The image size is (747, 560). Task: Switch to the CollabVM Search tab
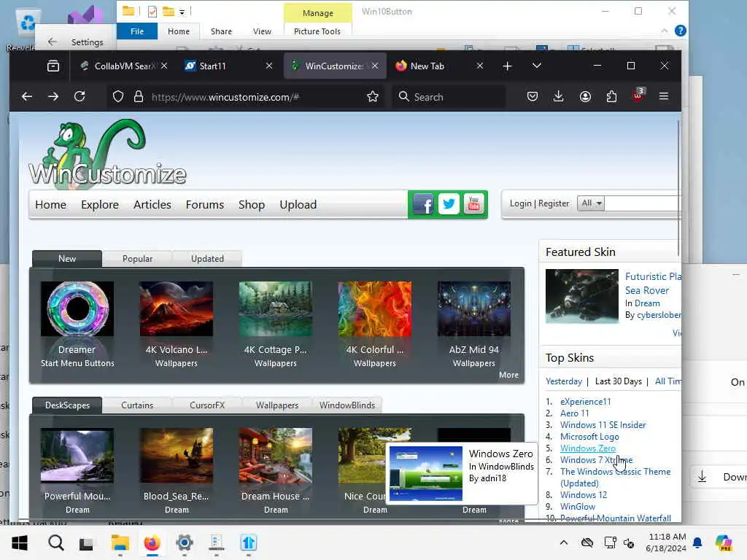pos(123,66)
